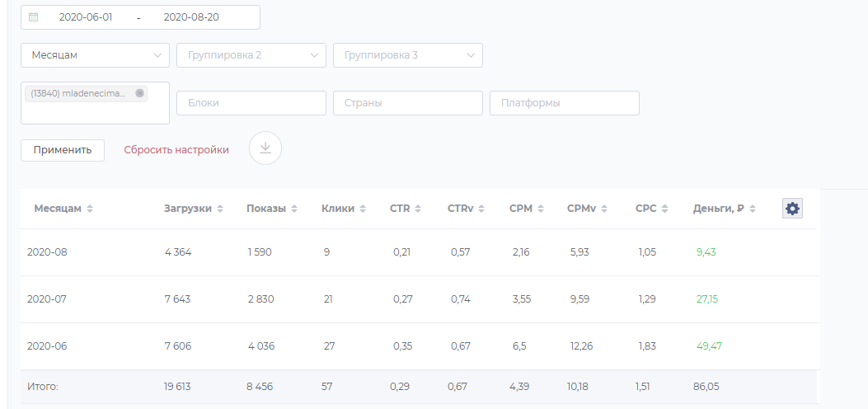Sort table by Клики column
This screenshot has height=409, width=868.
(343, 209)
